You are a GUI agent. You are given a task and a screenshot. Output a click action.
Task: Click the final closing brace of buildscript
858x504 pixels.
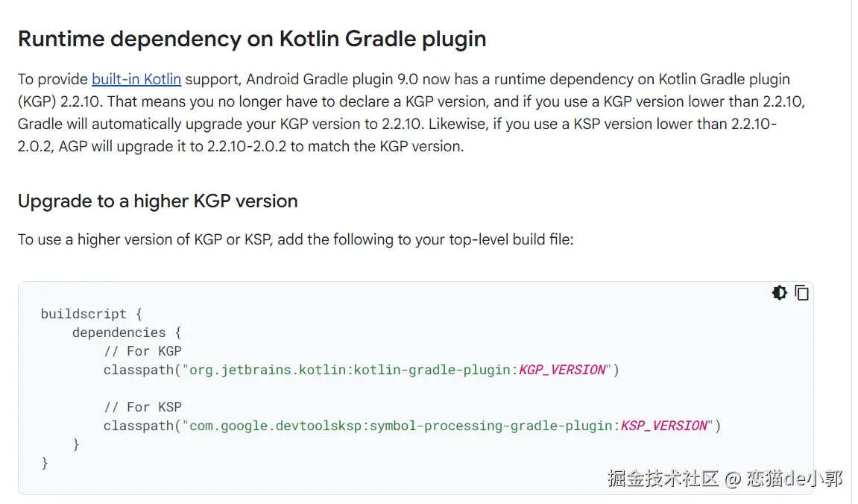coord(45,463)
